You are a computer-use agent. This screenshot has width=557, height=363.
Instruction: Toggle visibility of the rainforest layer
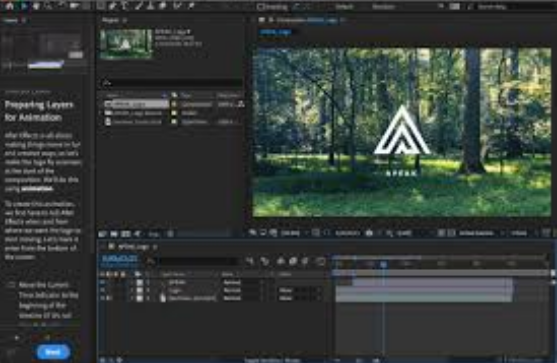(x=102, y=298)
